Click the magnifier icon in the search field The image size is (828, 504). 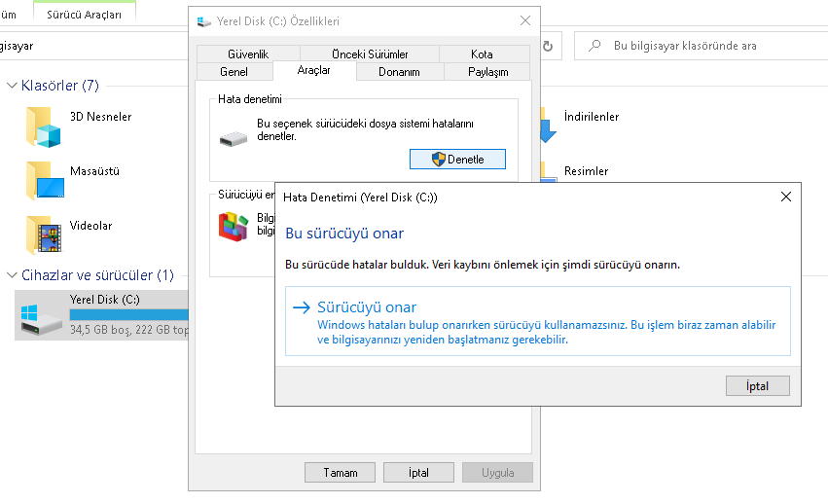click(x=594, y=46)
